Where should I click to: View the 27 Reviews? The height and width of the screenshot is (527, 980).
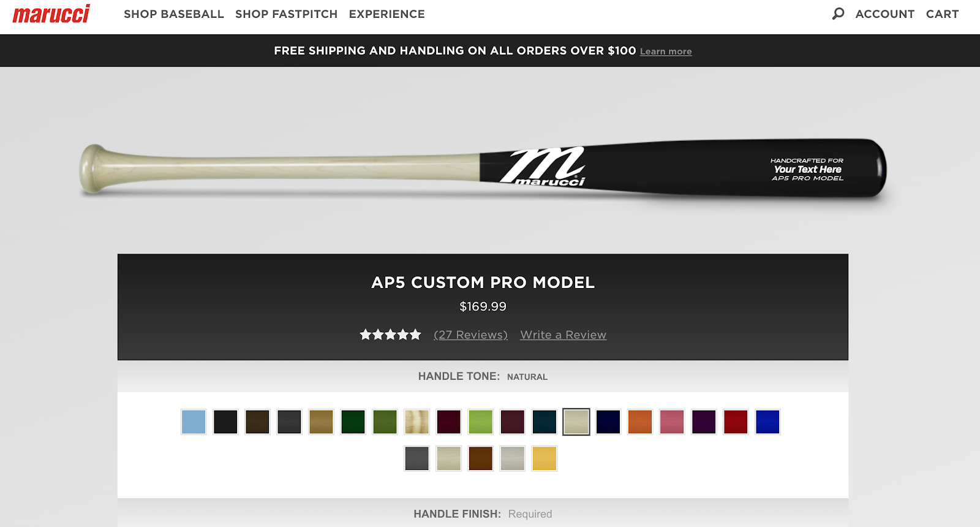tap(470, 335)
